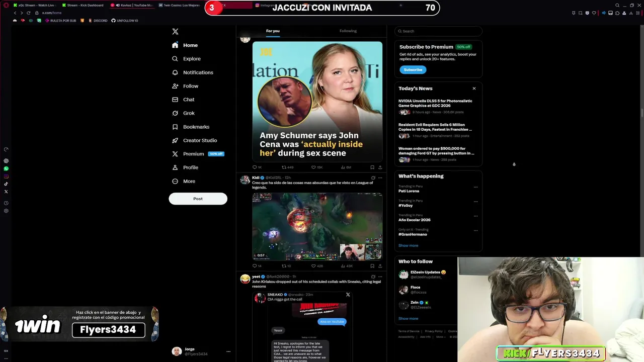
Task: Go back in browser history
Action: click(x=15, y=13)
